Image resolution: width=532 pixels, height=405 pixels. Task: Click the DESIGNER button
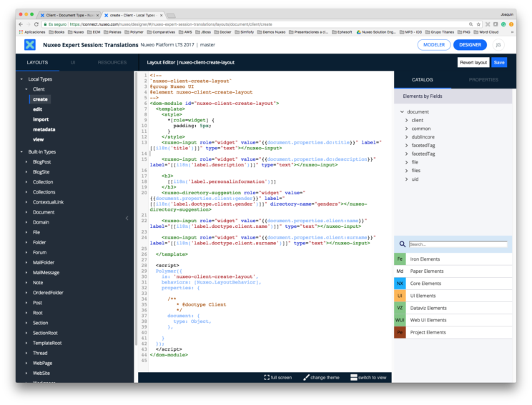point(470,45)
